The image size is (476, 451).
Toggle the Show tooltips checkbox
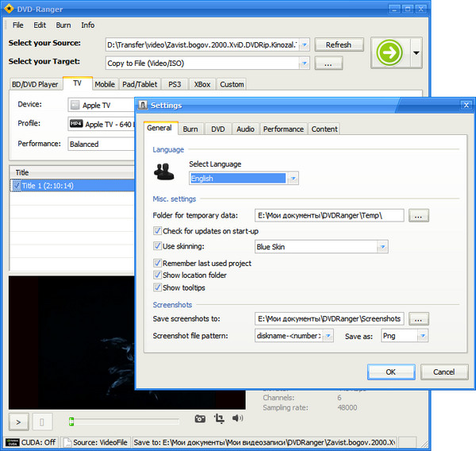click(x=157, y=287)
